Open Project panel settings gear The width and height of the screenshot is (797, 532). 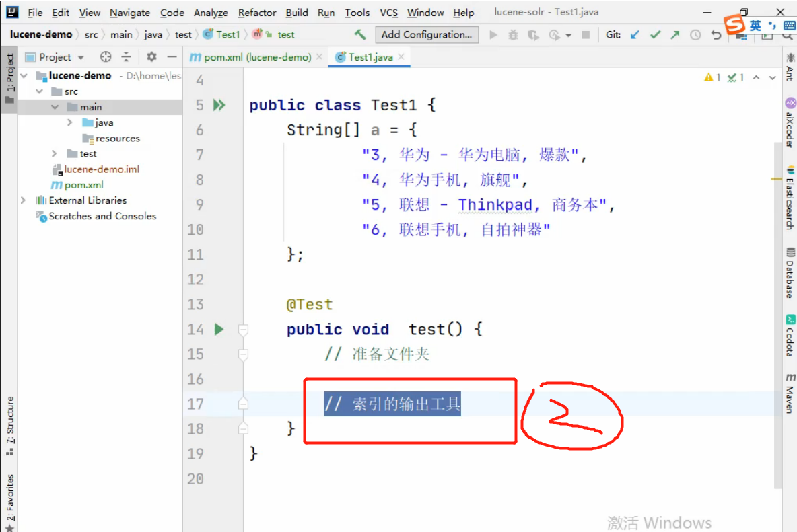coord(151,57)
